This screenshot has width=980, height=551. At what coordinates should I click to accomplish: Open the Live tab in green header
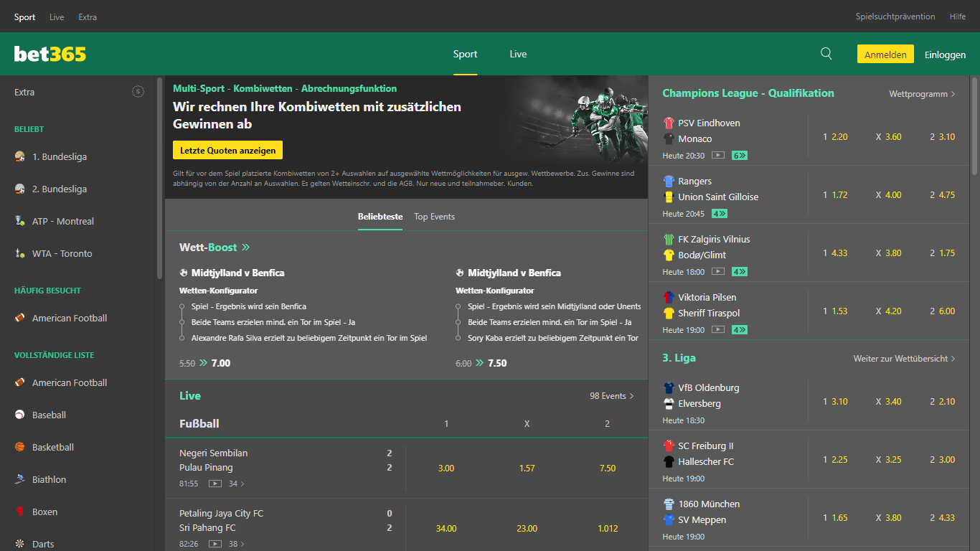click(518, 54)
